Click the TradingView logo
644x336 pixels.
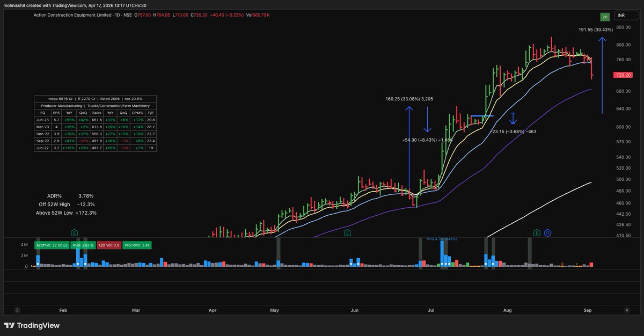coord(32,325)
